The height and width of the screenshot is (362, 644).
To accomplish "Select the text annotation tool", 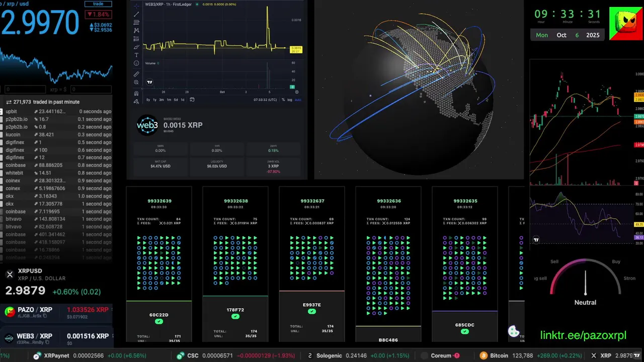I will coord(136,55).
